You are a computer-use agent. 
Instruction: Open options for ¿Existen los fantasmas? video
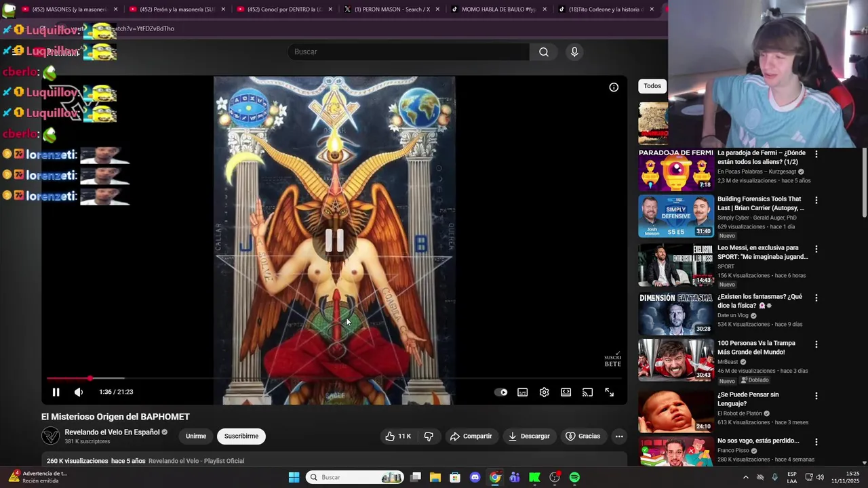(x=816, y=298)
